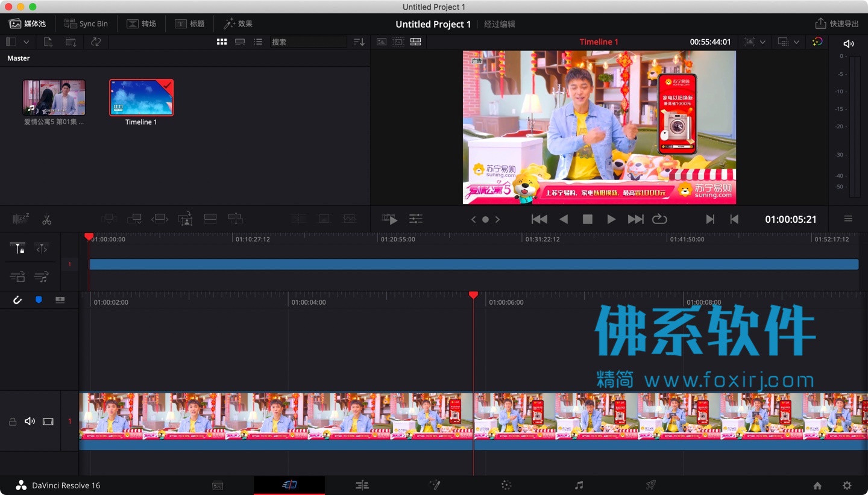Screen dimensions: 868x495
Task: Toggle lock on video track 1
Action: tap(12, 422)
